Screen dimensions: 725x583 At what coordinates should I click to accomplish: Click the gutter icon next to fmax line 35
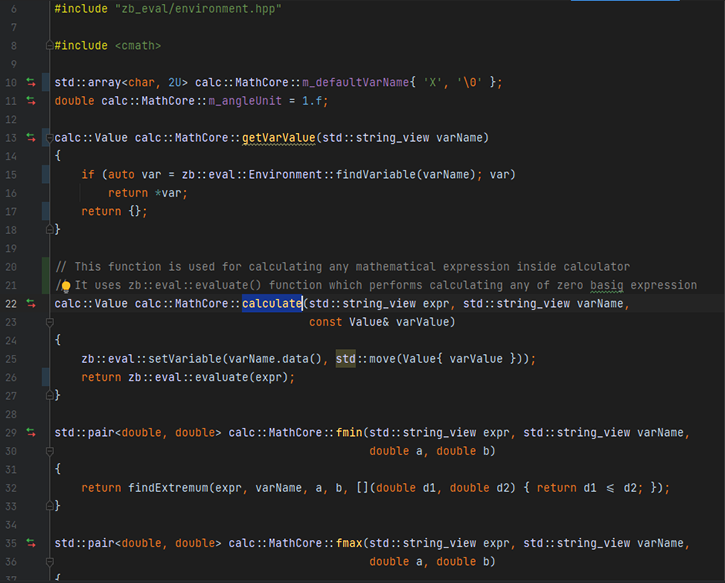(x=30, y=543)
